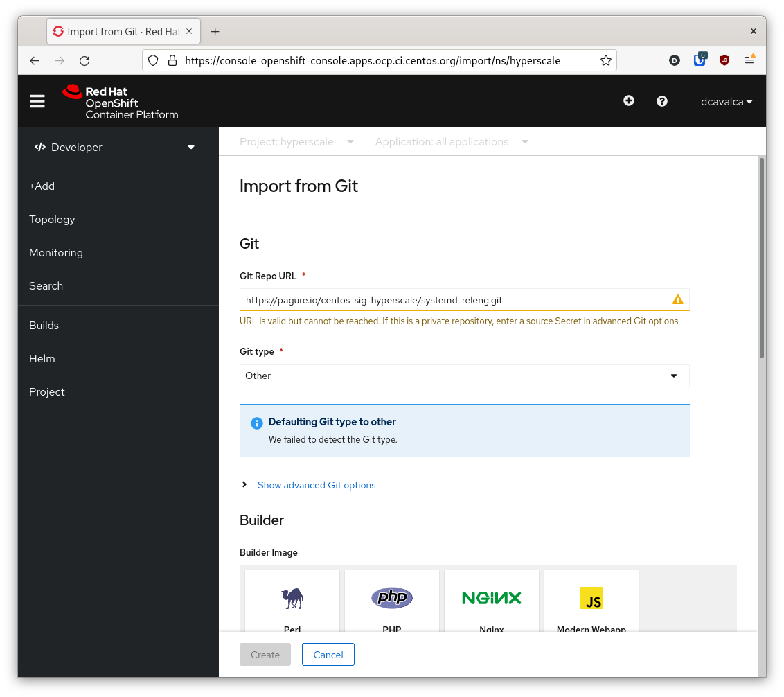The height and width of the screenshot is (697, 784).
Task: Open Search in sidebar
Action: coord(46,285)
